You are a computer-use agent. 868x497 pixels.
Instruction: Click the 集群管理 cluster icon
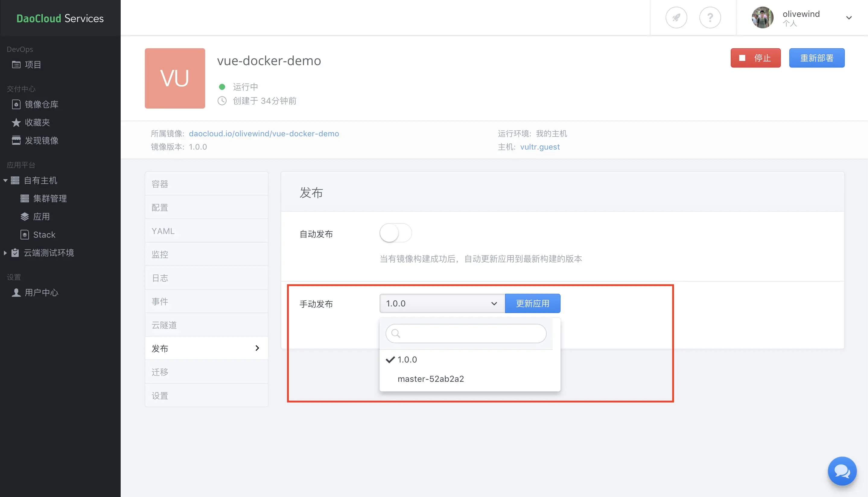24,198
